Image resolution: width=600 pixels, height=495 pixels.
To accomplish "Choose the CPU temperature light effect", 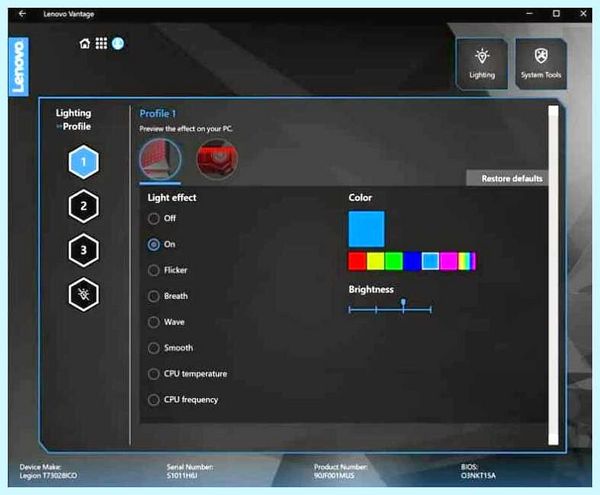I will pos(188,374).
